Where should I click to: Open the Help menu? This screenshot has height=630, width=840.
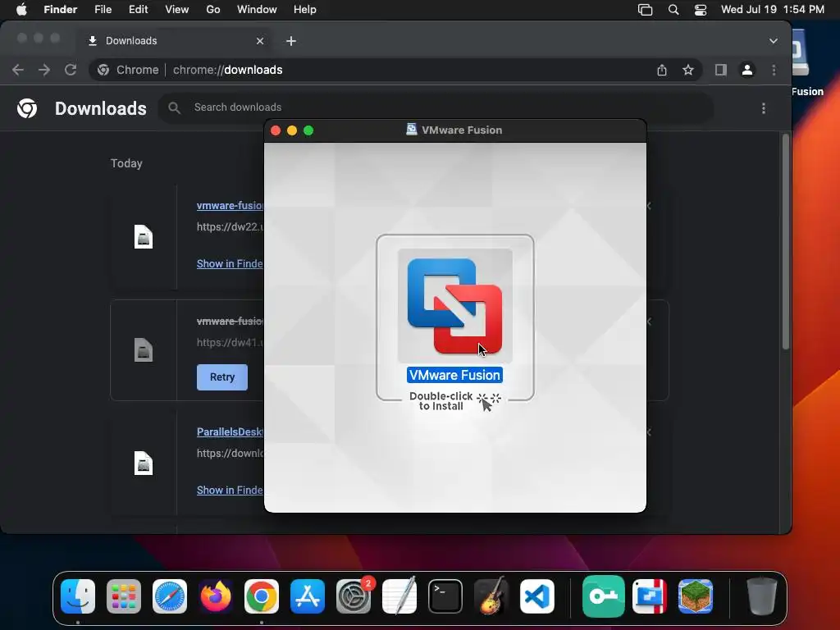[305, 10]
